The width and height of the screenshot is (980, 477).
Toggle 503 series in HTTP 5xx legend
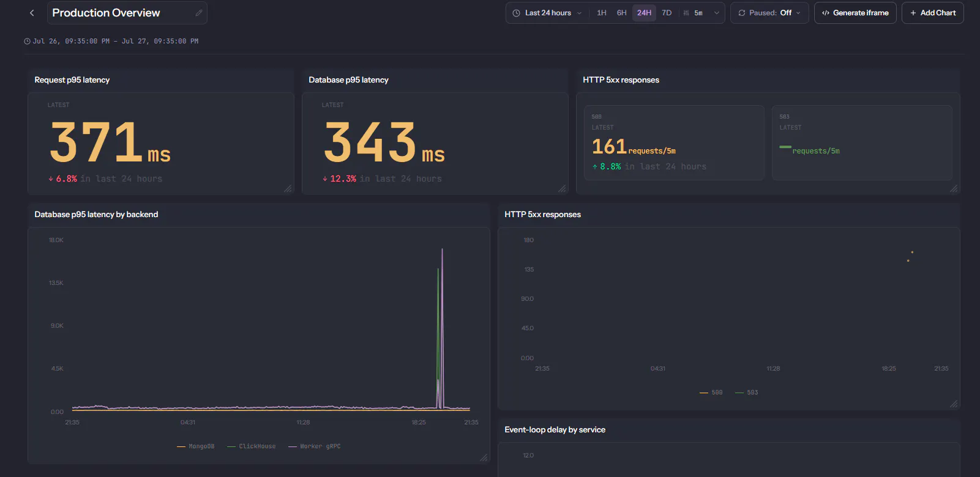747,393
